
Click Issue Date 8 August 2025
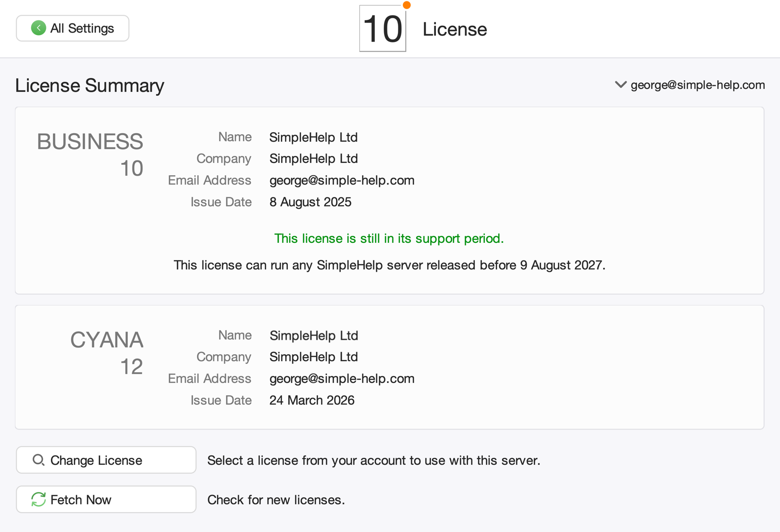311,202
